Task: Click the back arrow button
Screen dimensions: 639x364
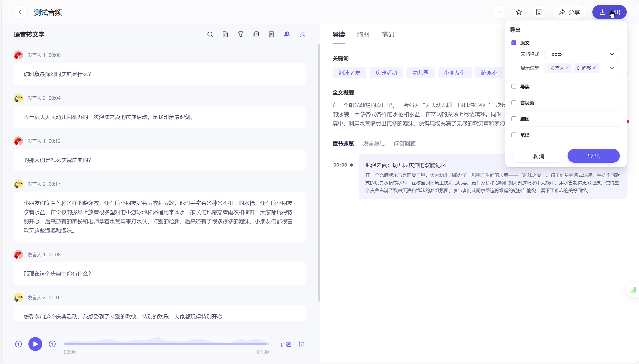Action: pos(21,12)
